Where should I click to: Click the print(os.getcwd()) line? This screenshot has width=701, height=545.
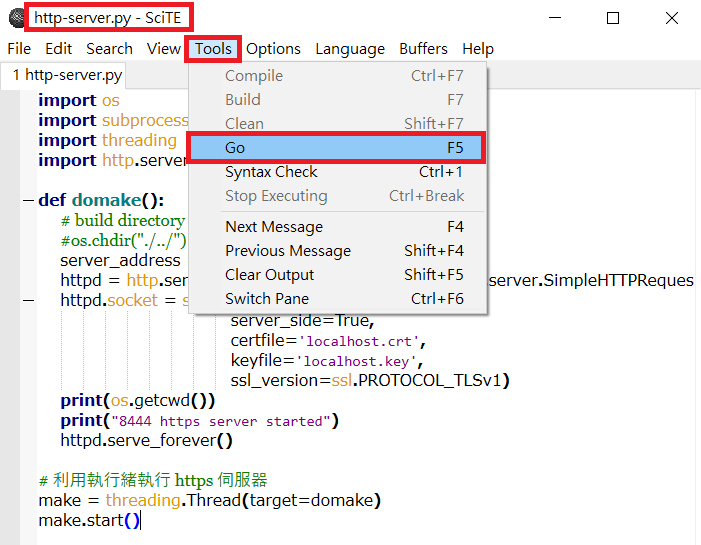[x=138, y=400]
